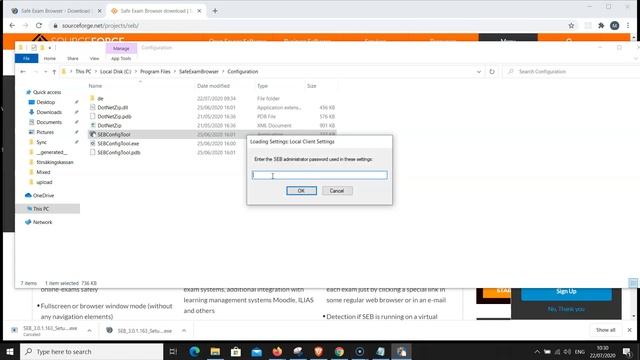Open the Share ribbon tab
Screen dimensions: 640x360
pyautogui.click(x=73, y=58)
